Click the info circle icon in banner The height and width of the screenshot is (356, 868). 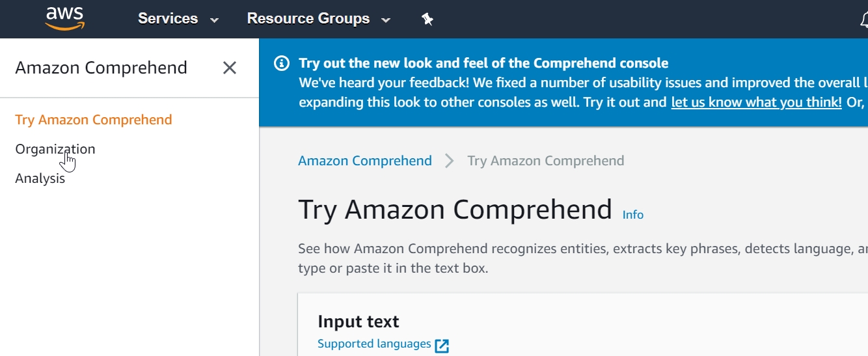[282, 63]
